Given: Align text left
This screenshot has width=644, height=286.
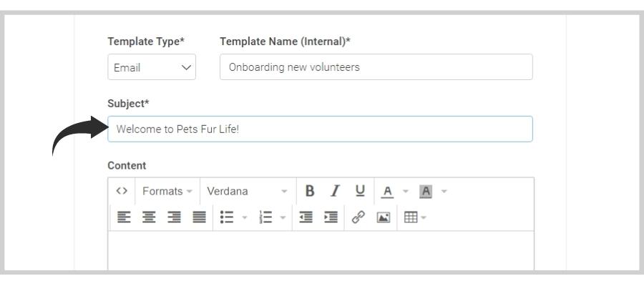Looking at the screenshot, I should (x=124, y=217).
